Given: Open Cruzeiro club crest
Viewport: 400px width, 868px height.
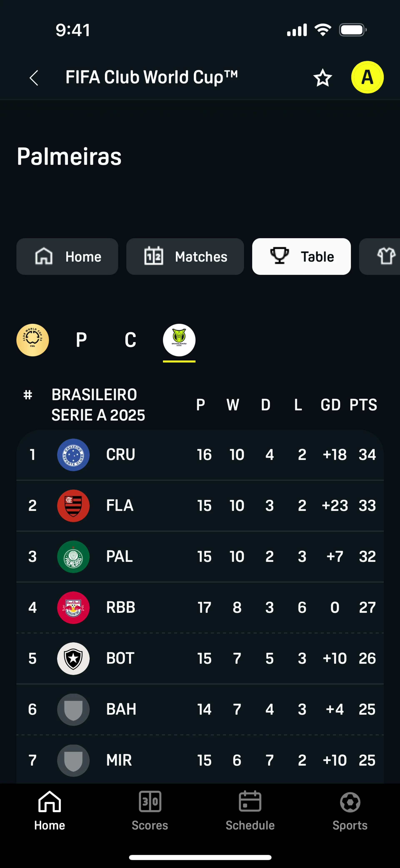Looking at the screenshot, I should 73,455.
